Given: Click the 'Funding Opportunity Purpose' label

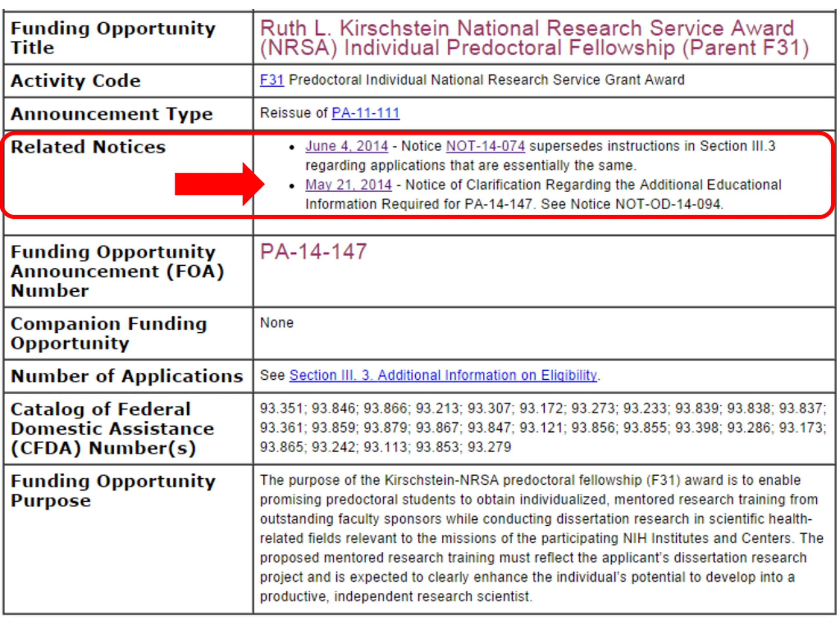Looking at the screenshot, I should coord(113,491).
